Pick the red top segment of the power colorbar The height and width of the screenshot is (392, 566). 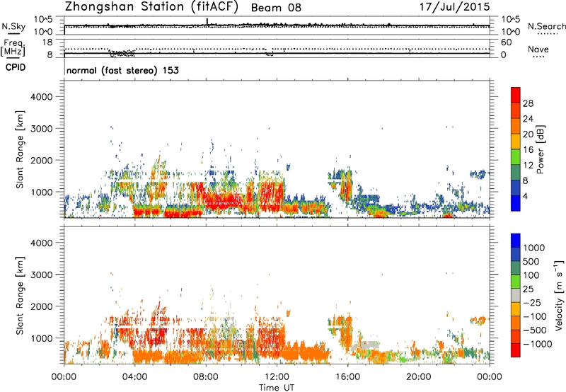click(x=516, y=95)
